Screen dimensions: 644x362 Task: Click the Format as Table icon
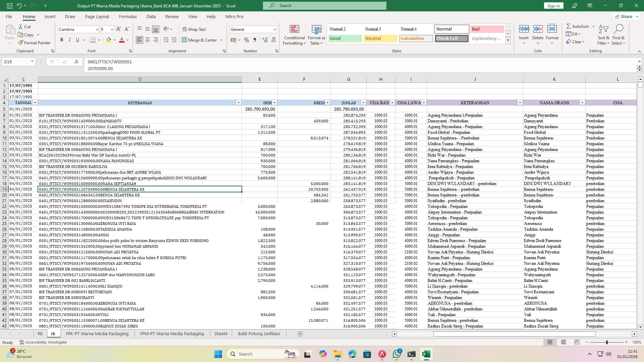[x=316, y=35]
